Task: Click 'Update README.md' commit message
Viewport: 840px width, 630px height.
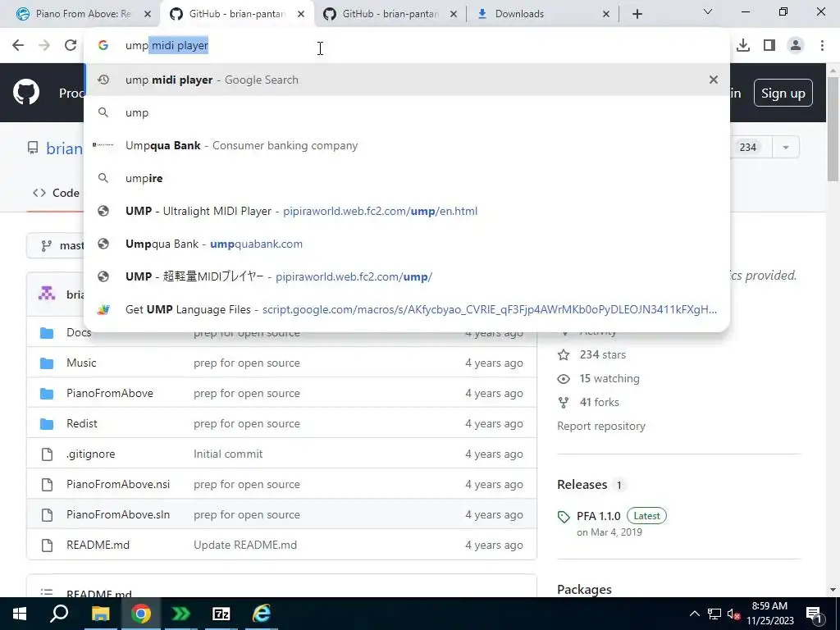Action: point(245,545)
